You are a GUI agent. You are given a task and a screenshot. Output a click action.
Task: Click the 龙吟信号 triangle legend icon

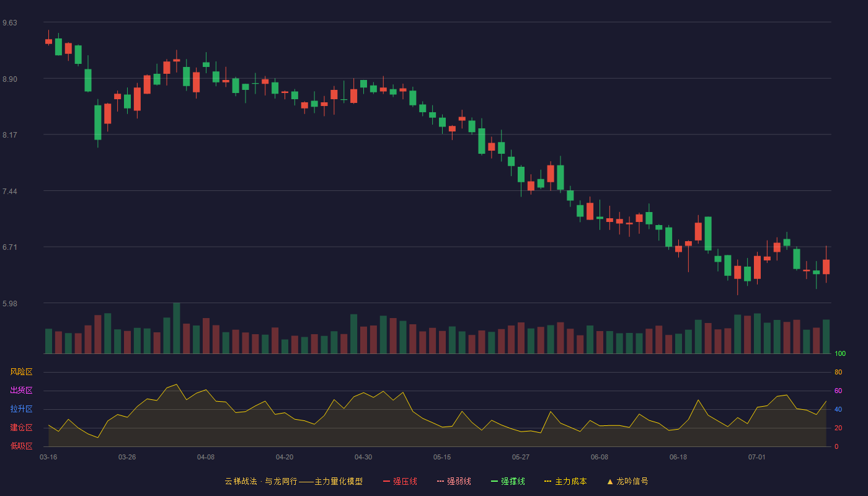610,481
